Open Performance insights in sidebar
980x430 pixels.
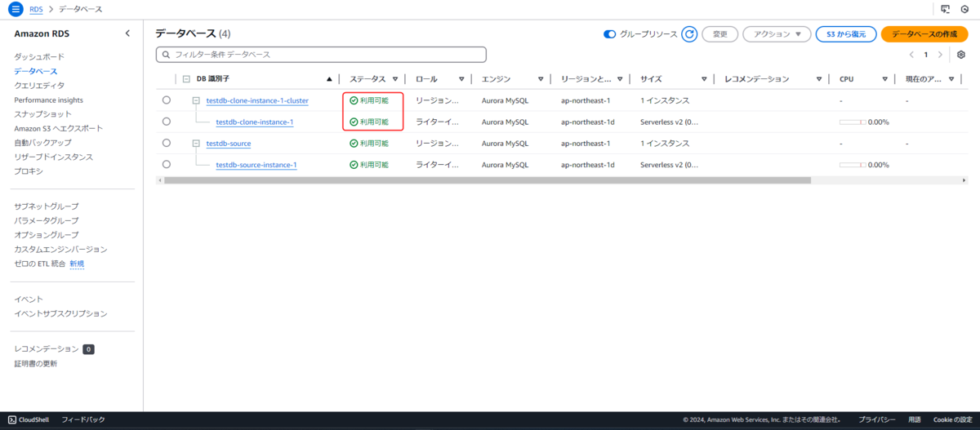coord(48,100)
